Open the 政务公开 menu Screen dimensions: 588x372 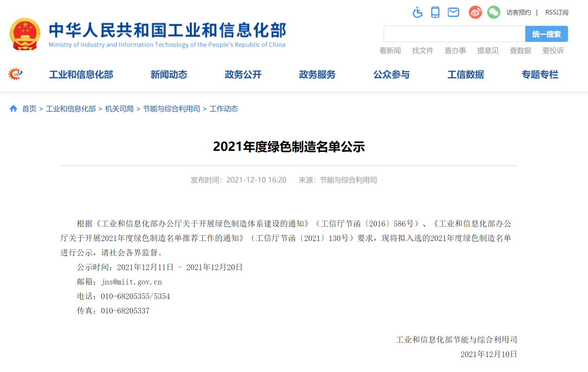pyautogui.click(x=243, y=75)
